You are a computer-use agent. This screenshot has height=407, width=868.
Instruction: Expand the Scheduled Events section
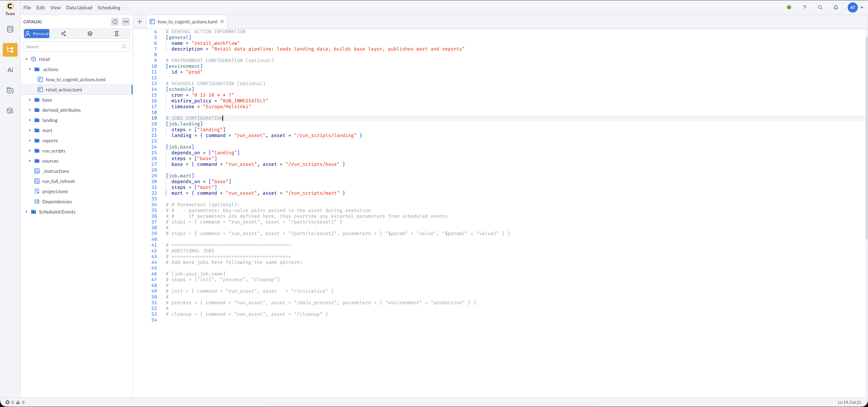click(26, 212)
